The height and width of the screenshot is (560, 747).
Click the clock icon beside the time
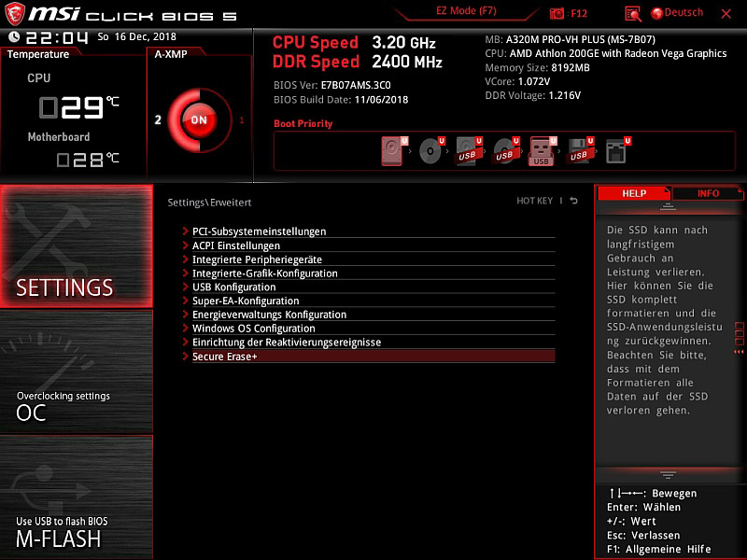pyautogui.click(x=14, y=36)
